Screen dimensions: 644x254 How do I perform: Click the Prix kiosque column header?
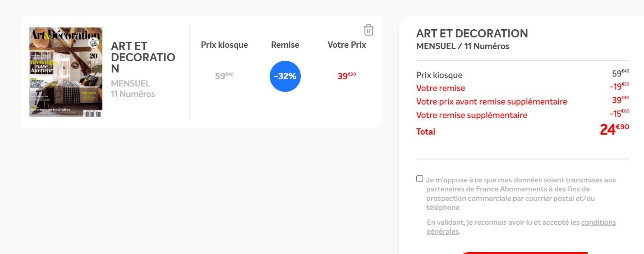coord(224,45)
